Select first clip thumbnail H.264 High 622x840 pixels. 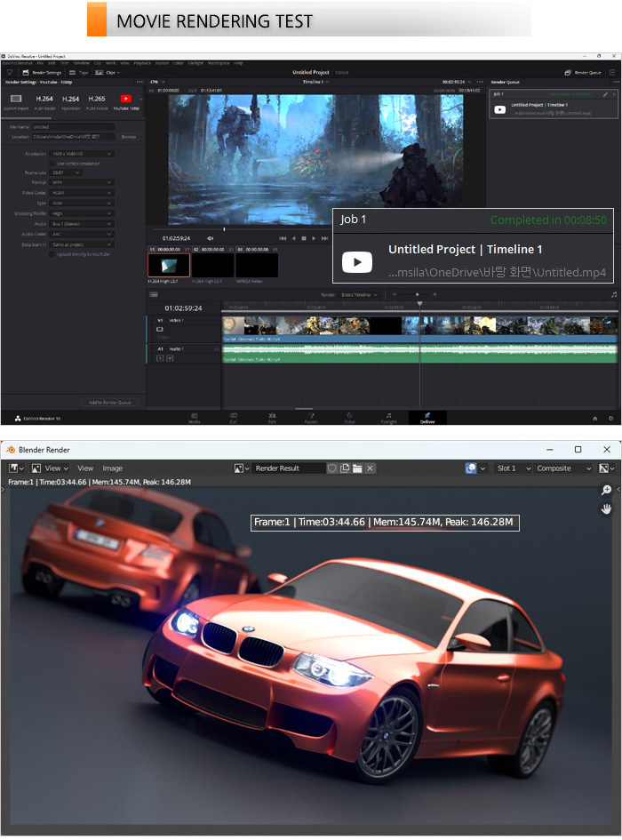169,265
